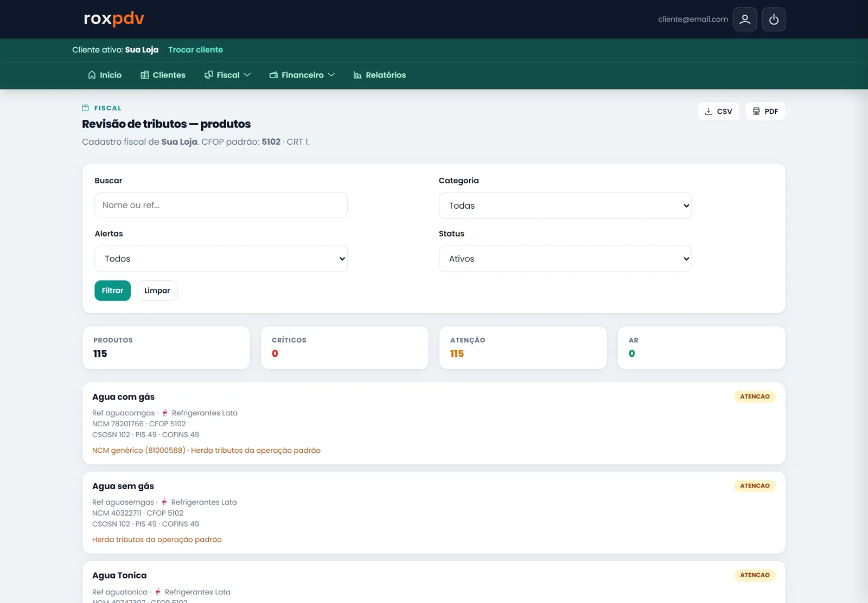Viewport: 868px width, 603px height.
Task: Click the roxpdv logo
Action: click(x=114, y=18)
